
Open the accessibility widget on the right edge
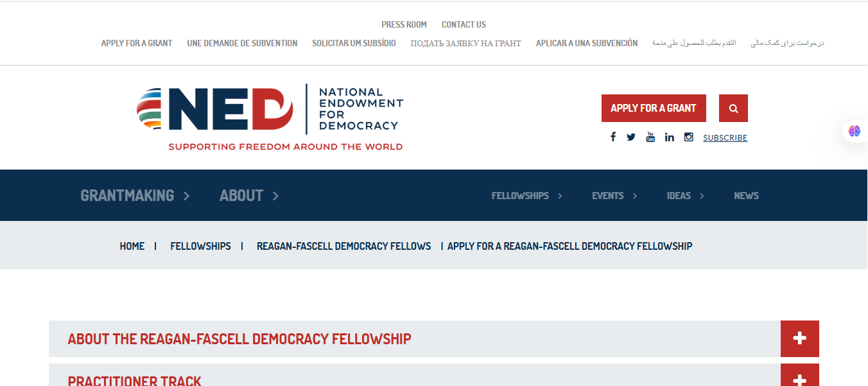(x=855, y=131)
